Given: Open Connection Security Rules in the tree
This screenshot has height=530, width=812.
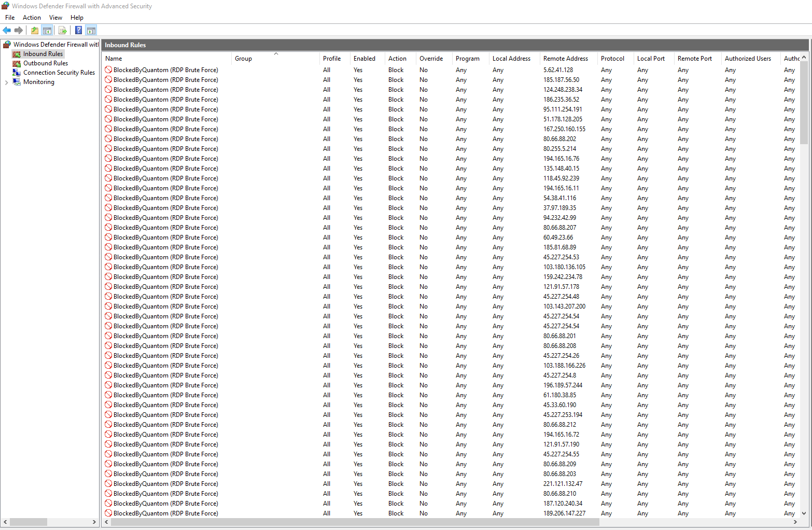Looking at the screenshot, I should tap(59, 73).
